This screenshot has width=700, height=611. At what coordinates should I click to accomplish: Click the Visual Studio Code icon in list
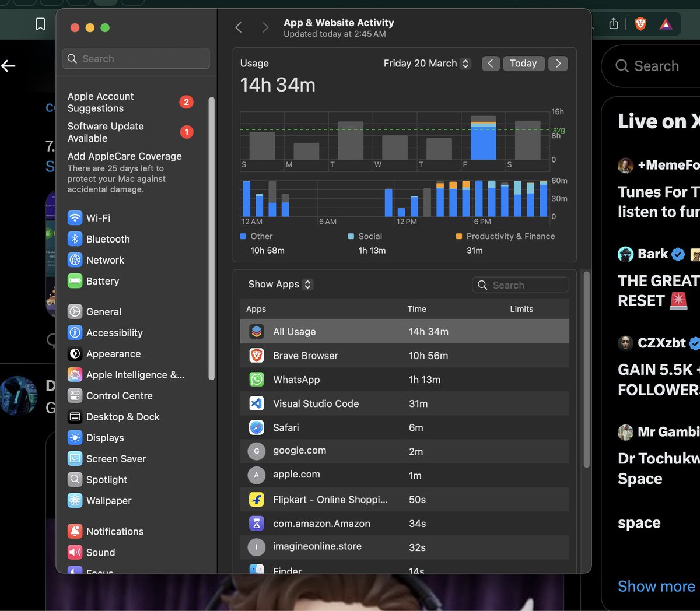[x=257, y=403]
